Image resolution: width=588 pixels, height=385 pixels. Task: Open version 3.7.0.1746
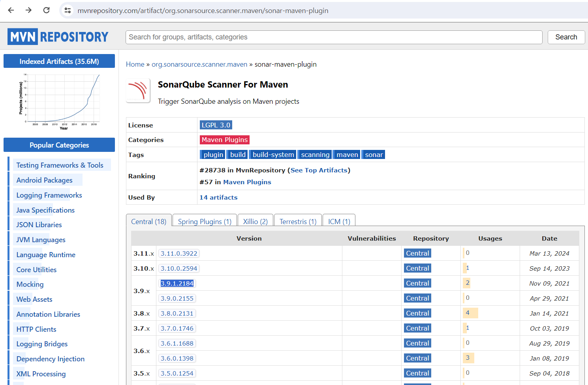(177, 328)
